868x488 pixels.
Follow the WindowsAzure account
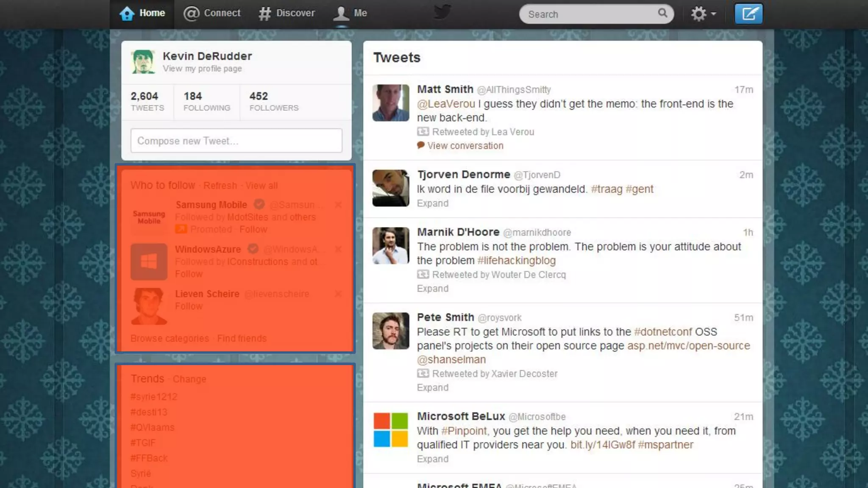pos(189,274)
